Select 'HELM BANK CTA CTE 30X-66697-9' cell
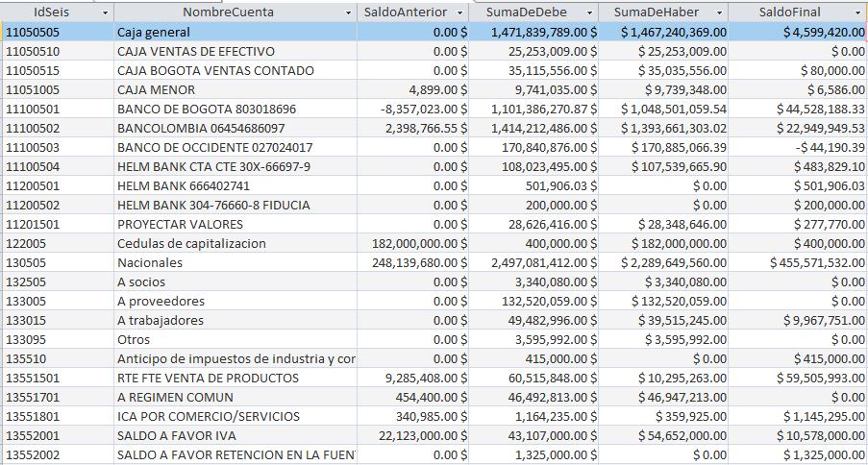 (236, 166)
